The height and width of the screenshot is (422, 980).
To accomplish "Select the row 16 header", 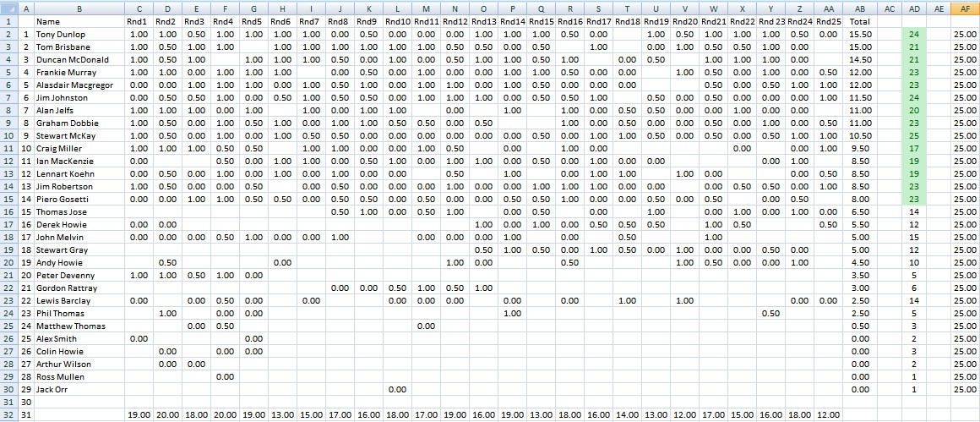I will click(8, 211).
